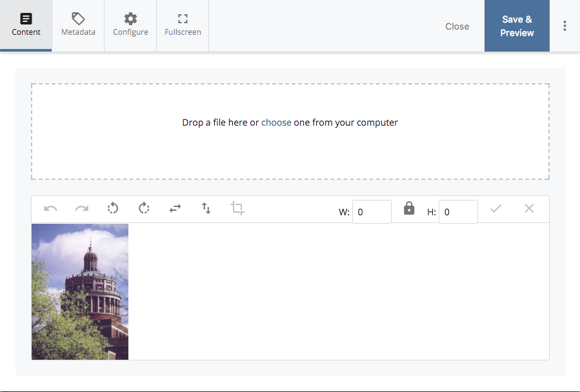580x392 pixels.
Task: Confirm changes with the checkmark icon
Action: 495,209
